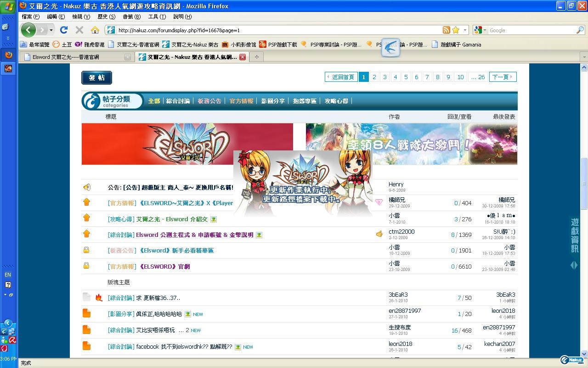Screen dimensions: 588x368
Task: Select the 綜合討論 category filter
Action: (178, 101)
